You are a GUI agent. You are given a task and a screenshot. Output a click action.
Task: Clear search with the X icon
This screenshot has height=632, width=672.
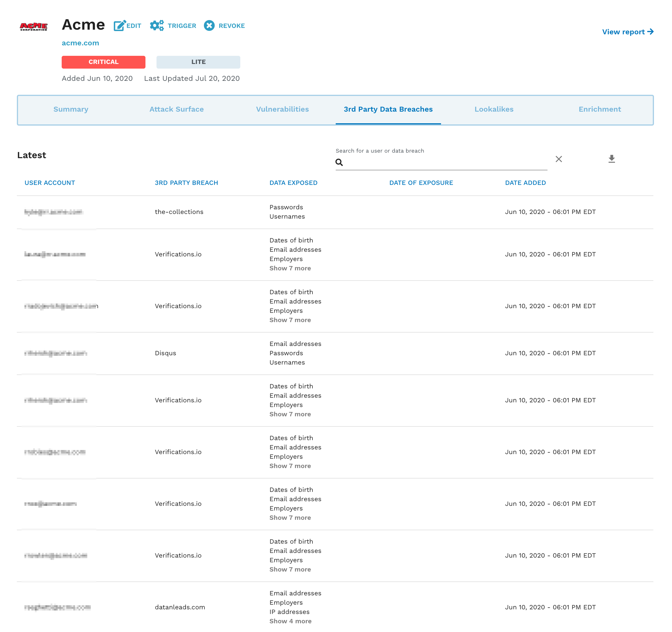pos(559,159)
